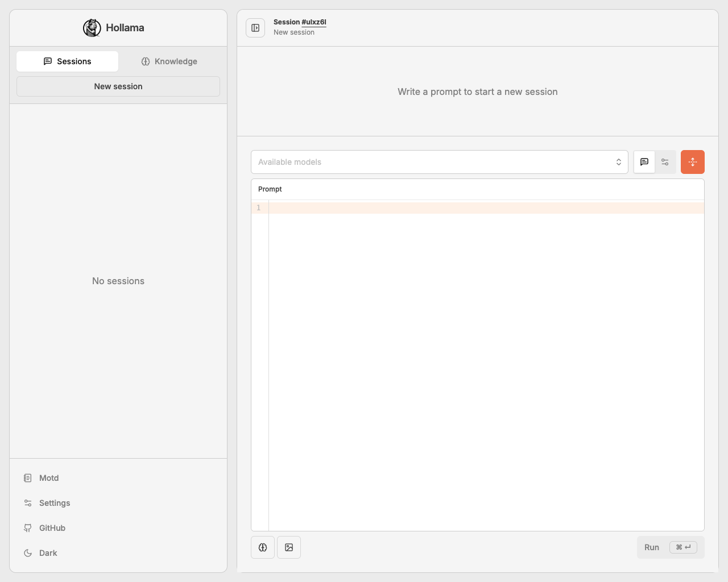Image resolution: width=728 pixels, height=582 pixels.
Task: Open the Available models dropdown
Action: 439,162
